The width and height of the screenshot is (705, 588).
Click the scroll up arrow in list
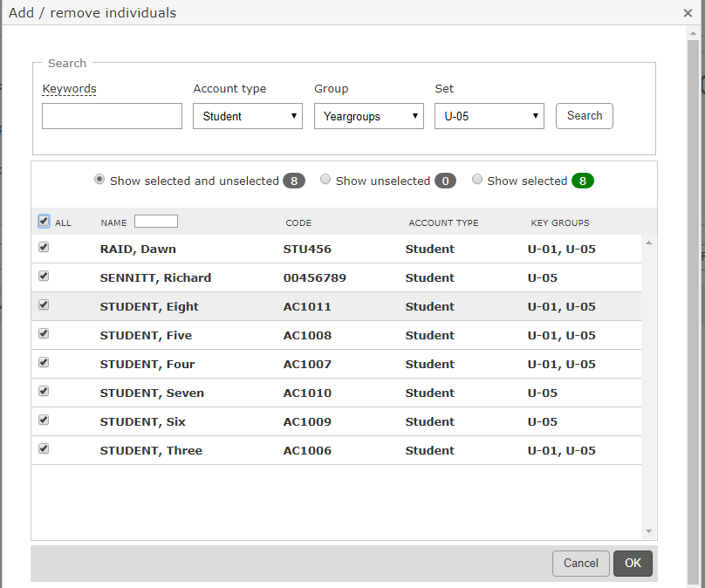(x=648, y=243)
